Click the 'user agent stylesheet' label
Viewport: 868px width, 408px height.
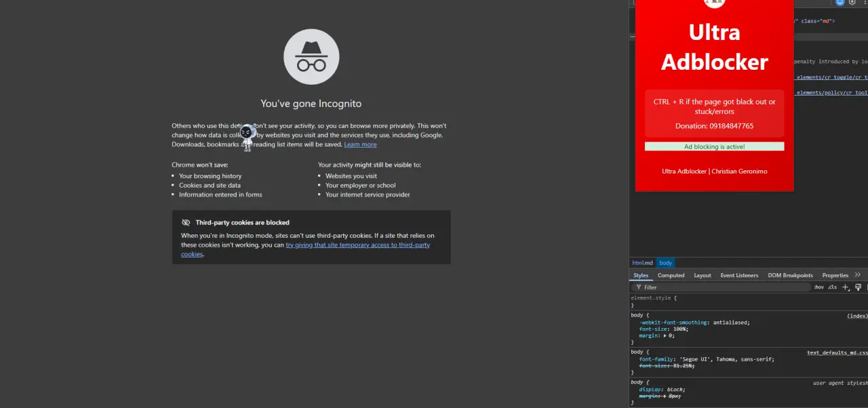click(x=840, y=383)
